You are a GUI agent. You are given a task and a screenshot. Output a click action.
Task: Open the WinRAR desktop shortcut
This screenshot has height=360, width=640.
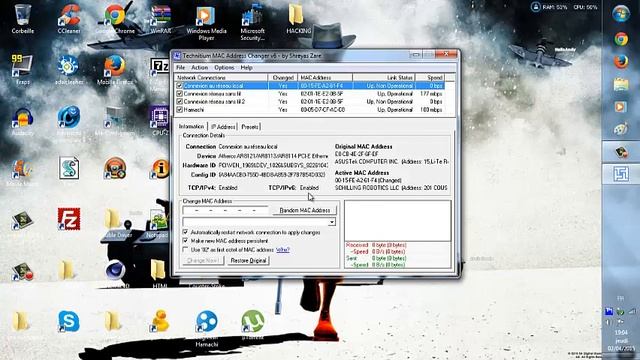click(161, 18)
